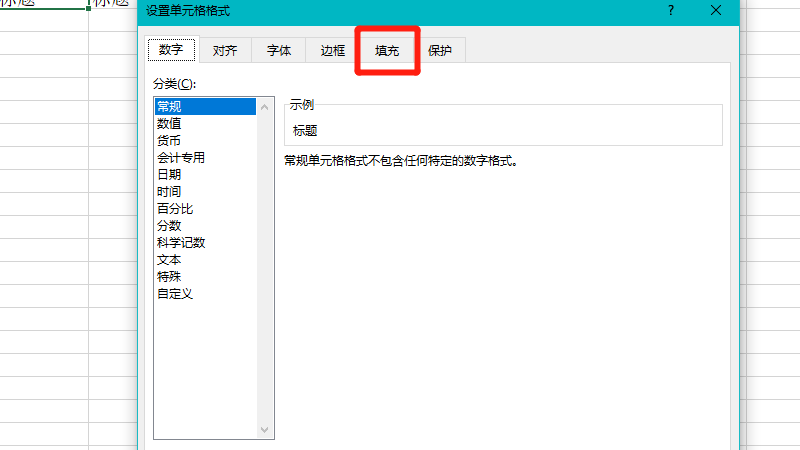Select 日期 format category
The width and height of the screenshot is (800, 450).
click(205, 174)
